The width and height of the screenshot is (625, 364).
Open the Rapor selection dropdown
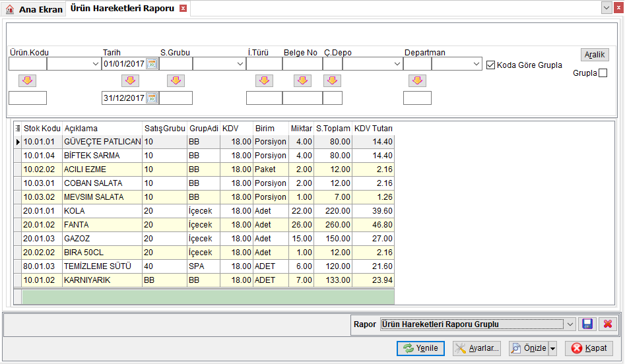click(570, 324)
